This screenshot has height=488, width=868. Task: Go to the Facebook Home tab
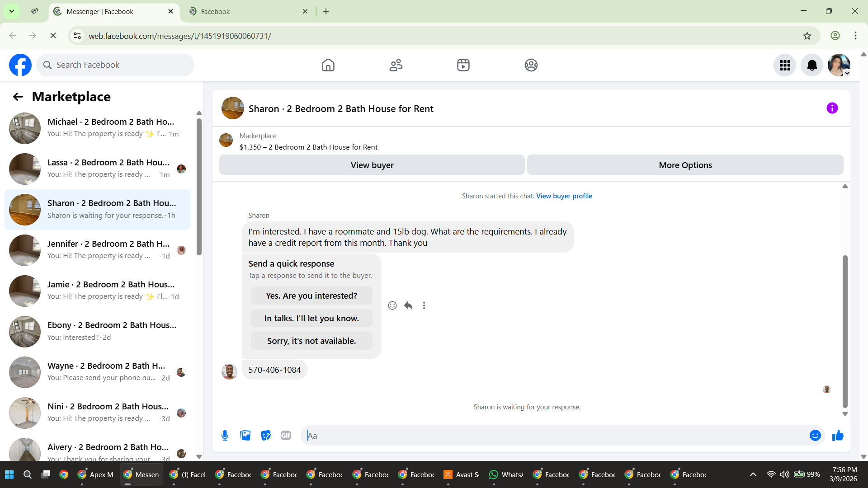328,66
